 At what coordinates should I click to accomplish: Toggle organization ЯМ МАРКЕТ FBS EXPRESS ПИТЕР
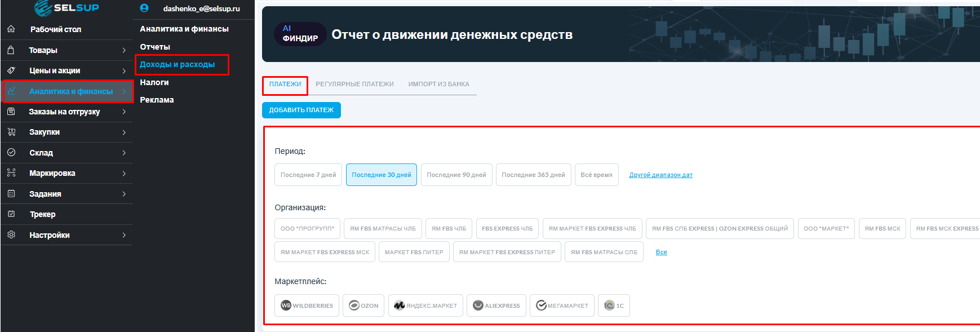coord(507,252)
